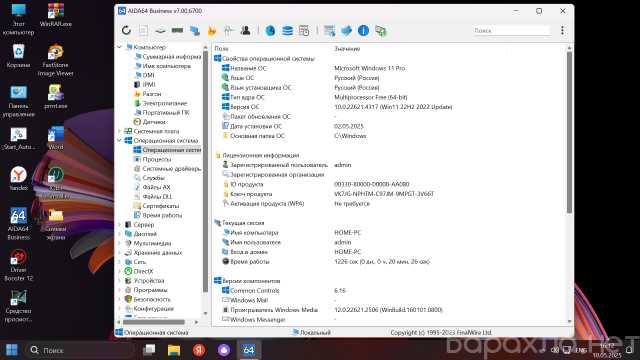Screen dimensions: 640x360
Task: Click the Refresh toolbar icon
Action: [x=126, y=30]
